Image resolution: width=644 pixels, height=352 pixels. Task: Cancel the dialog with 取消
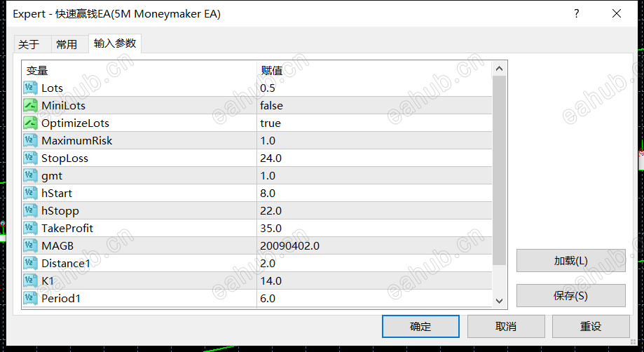(x=506, y=327)
